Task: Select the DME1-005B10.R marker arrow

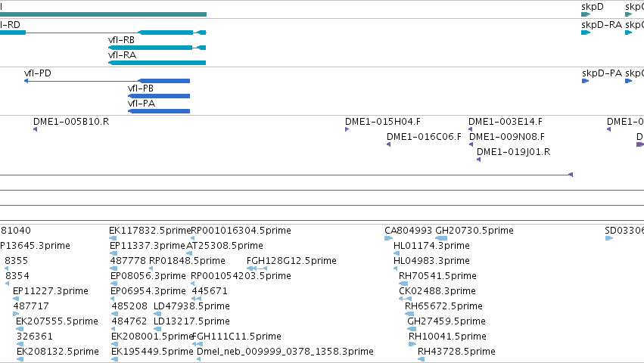Action: tap(36, 129)
